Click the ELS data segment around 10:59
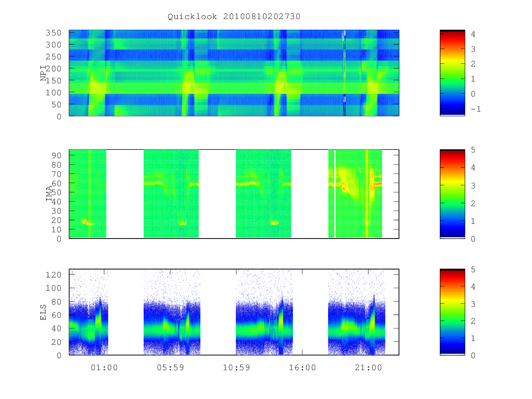The image size is (532, 399). point(264,312)
